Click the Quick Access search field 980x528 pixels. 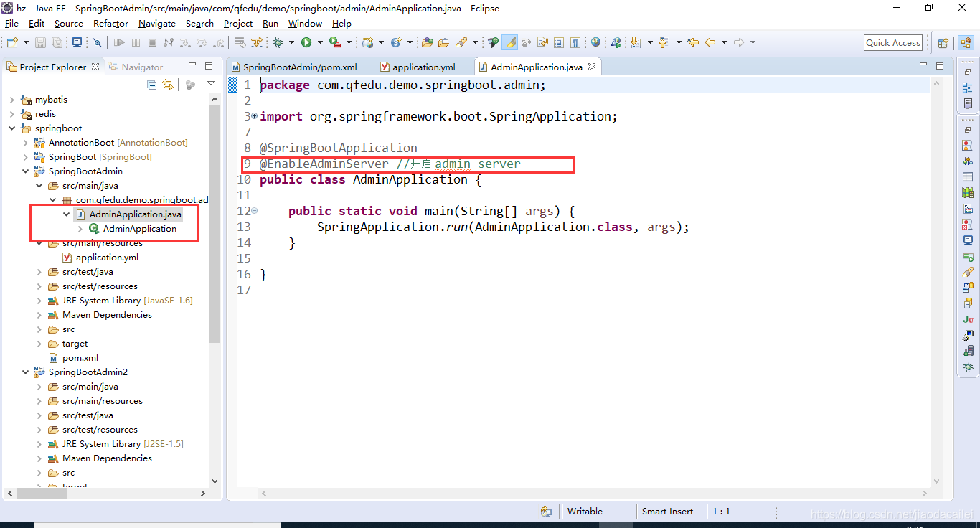coord(893,43)
